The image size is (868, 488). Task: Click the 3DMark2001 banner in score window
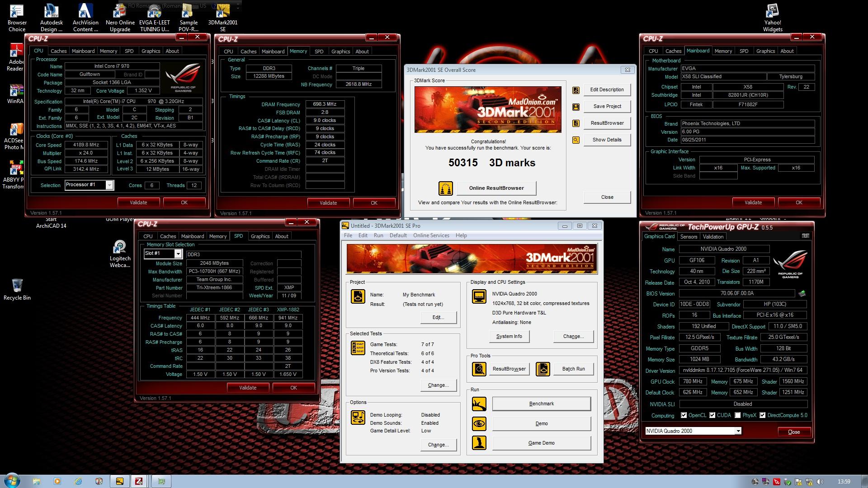488,109
